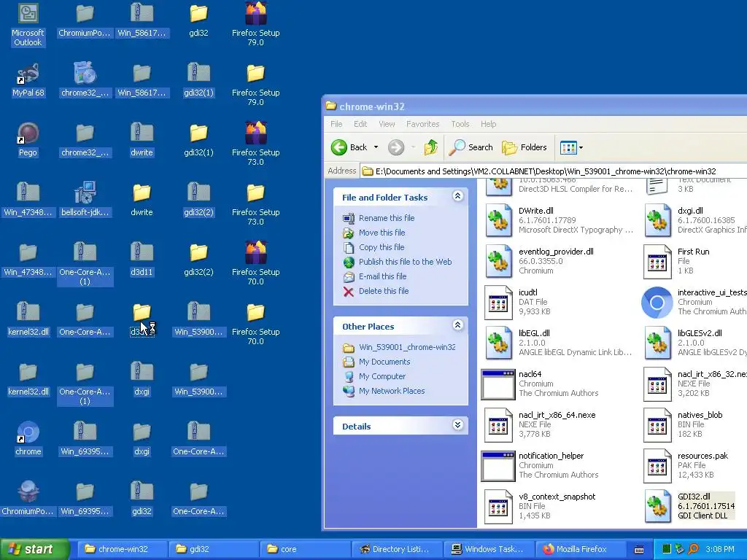Select interactive_ui_tests Chromium icon
Image resolution: width=747 pixels, height=560 pixels.
657,303
